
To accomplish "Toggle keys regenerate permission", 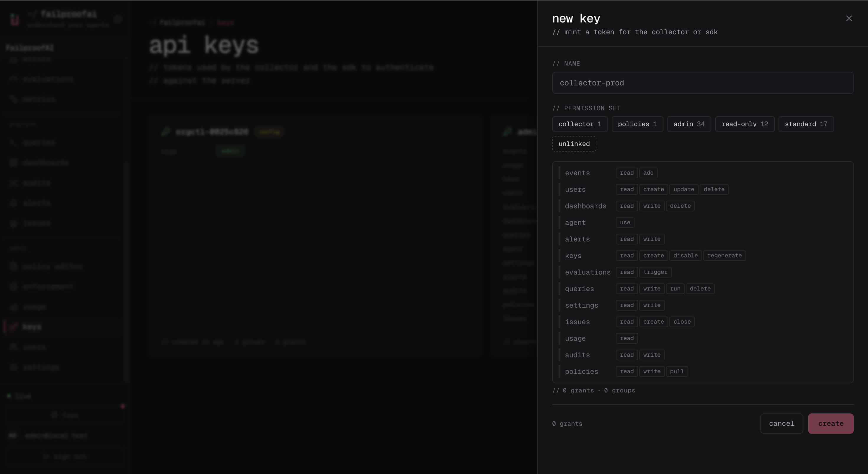I will pos(725,255).
